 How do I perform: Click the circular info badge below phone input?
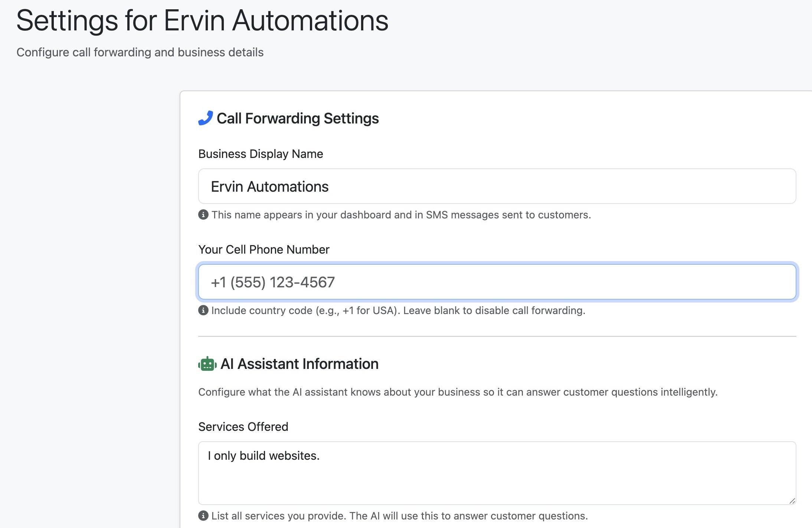[203, 310]
